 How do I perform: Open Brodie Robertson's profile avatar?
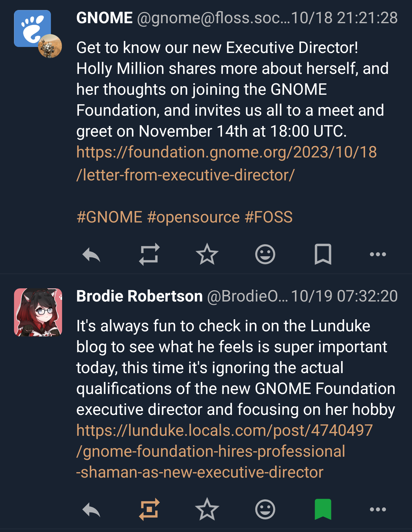[x=38, y=312]
